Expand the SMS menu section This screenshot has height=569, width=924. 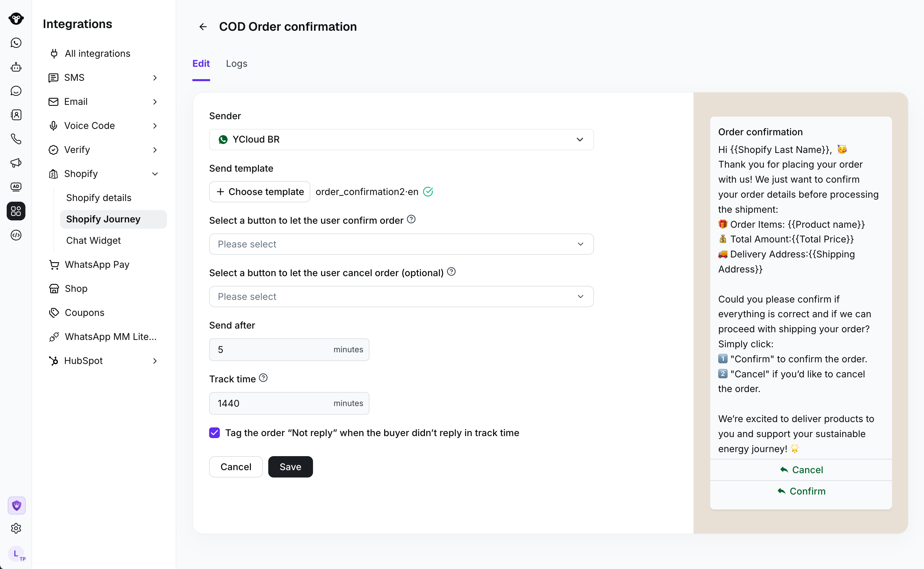pyautogui.click(x=104, y=77)
